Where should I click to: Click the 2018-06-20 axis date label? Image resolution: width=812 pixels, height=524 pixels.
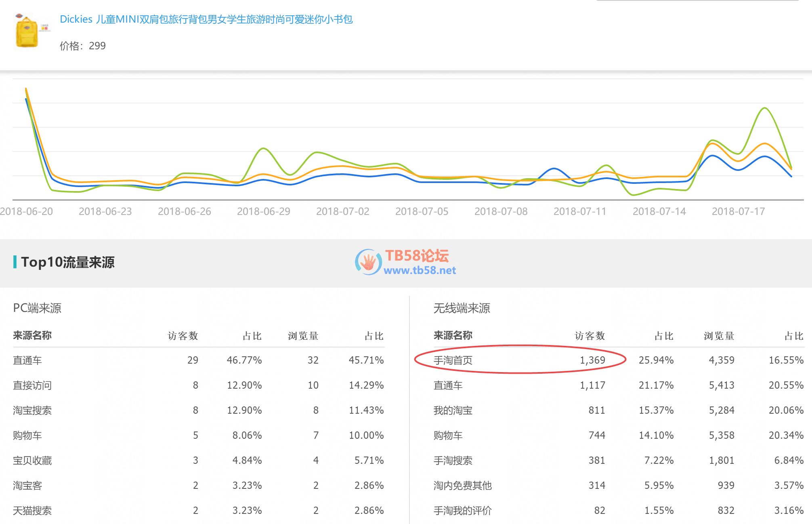pyautogui.click(x=26, y=211)
